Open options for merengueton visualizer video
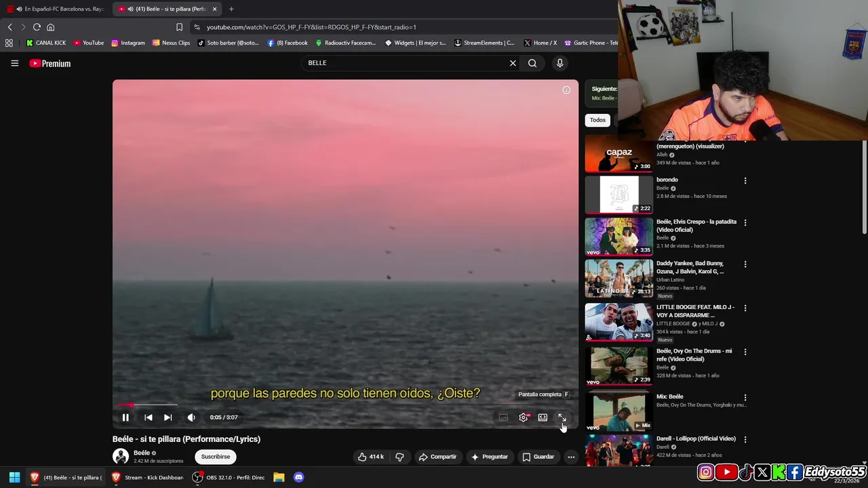 click(745, 142)
